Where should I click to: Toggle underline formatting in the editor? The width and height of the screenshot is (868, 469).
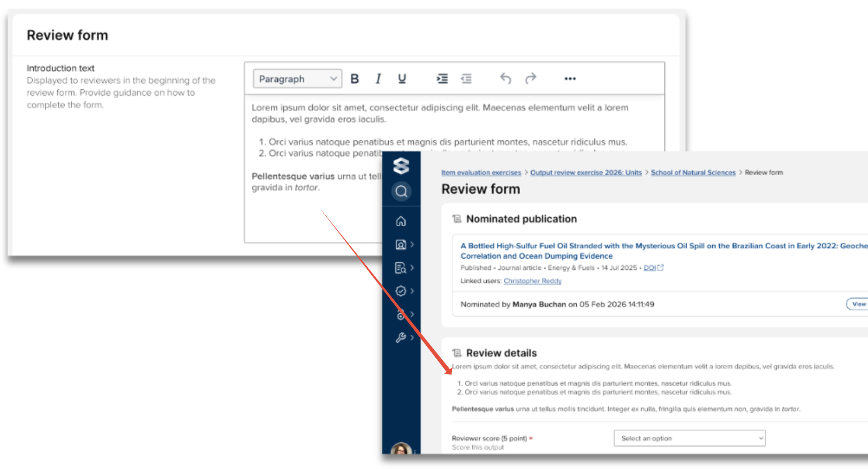pyautogui.click(x=402, y=79)
